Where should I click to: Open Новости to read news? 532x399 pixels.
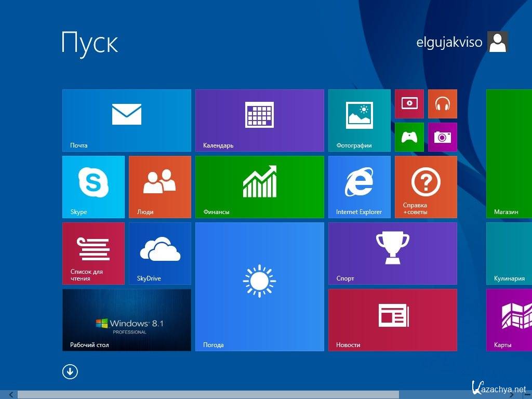392,320
